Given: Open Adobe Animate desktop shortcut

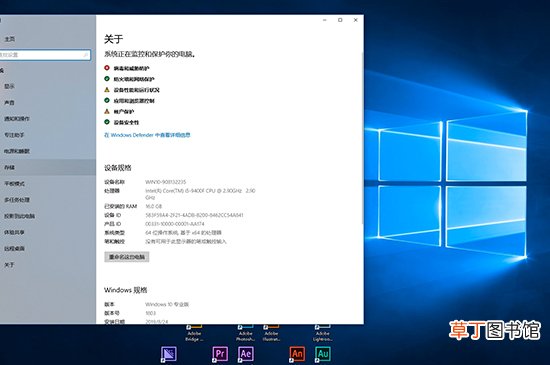Looking at the screenshot, I should [x=297, y=354].
